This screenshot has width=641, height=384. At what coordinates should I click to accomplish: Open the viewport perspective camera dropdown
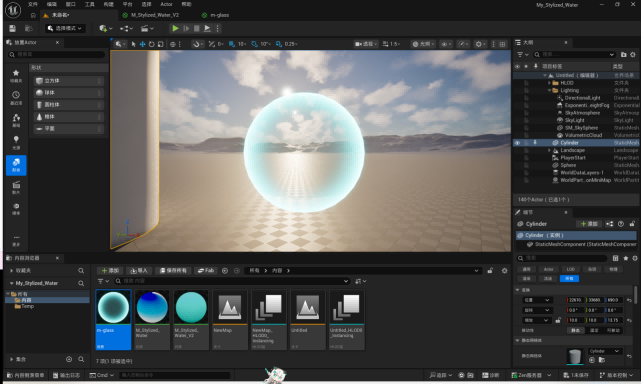[365, 44]
